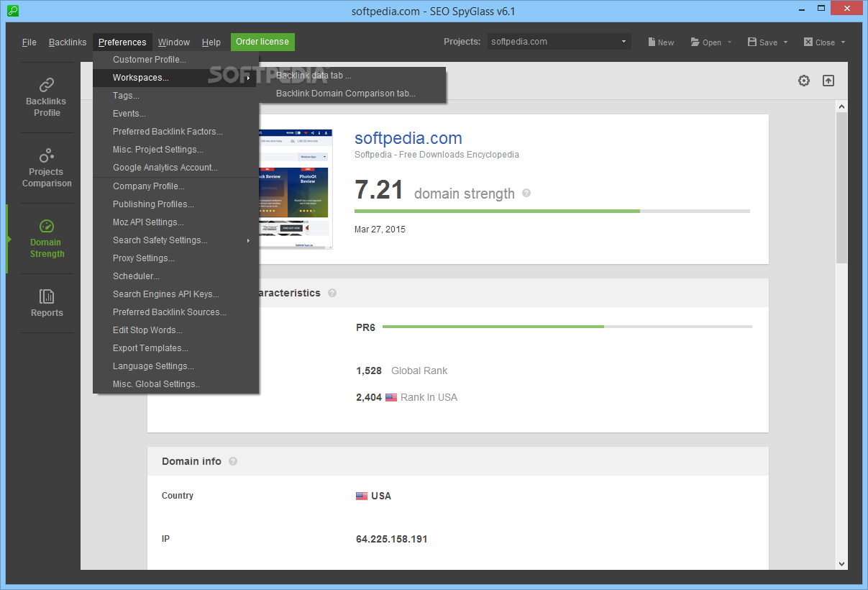Click the settings gear icon
The width and height of the screenshot is (868, 590).
tap(804, 81)
